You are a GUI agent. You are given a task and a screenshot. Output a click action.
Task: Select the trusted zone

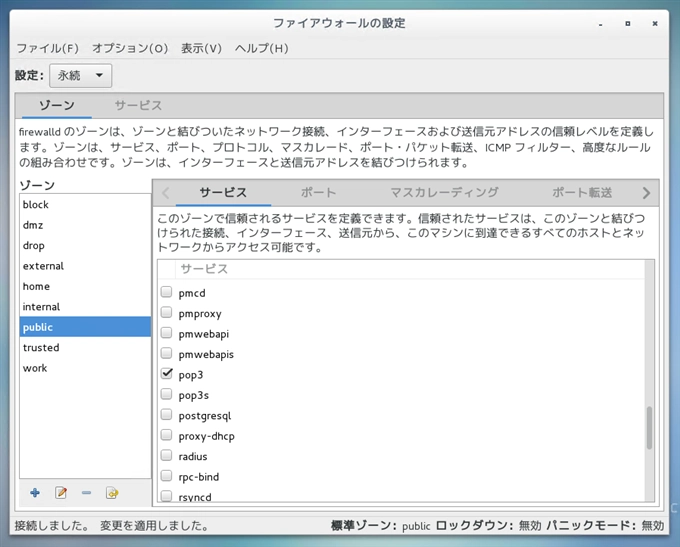[x=85, y=347]
